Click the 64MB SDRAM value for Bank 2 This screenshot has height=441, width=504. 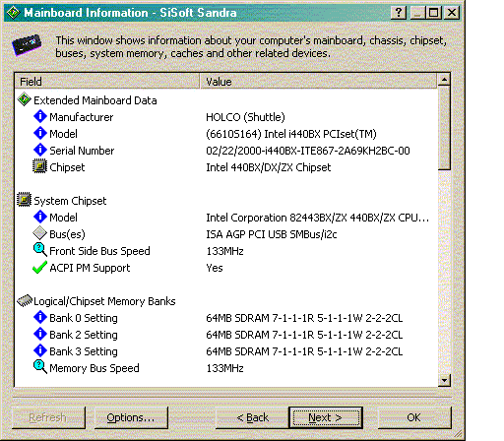(304, 335)
